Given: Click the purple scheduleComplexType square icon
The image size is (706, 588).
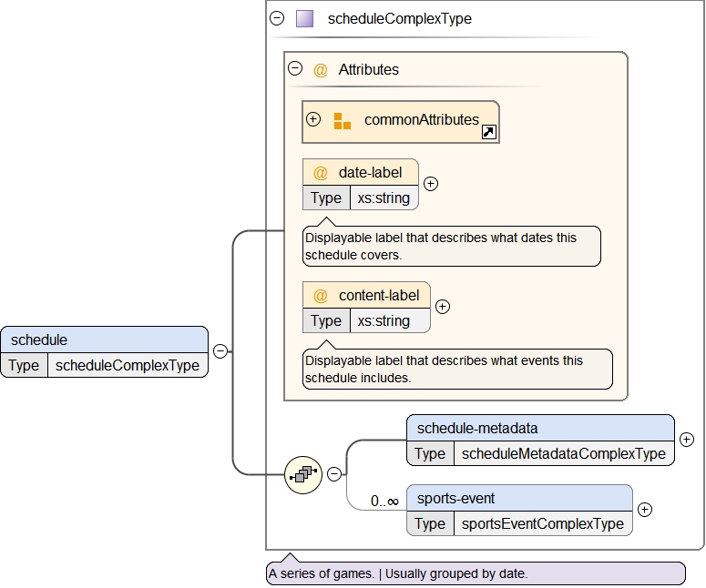Looking at the screenshot, I should (304, 18).
